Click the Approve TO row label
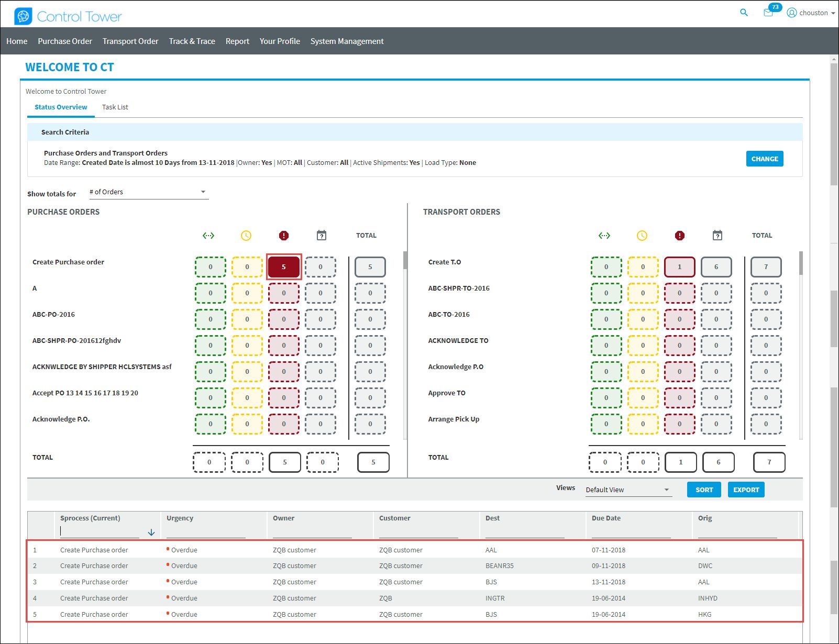The width and height of the screenshot is (839, 644). tap(447, 393)
